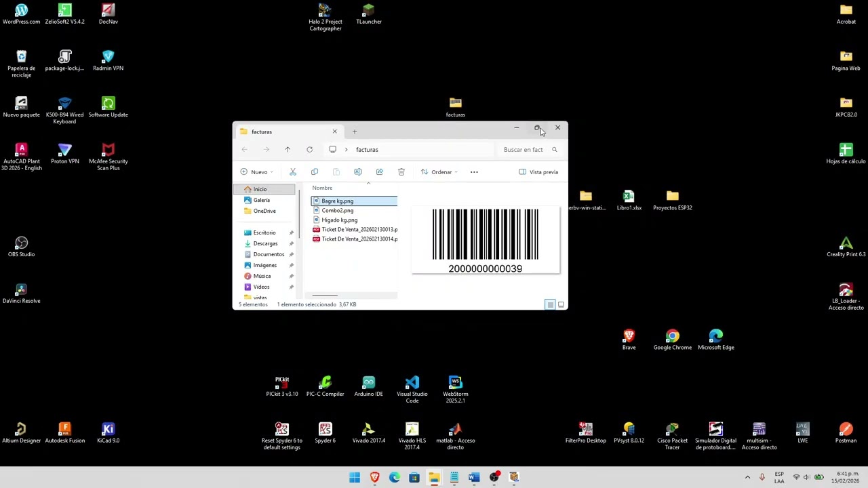Select the Cisco Packet Tracer desktop icon

point(672,436)
